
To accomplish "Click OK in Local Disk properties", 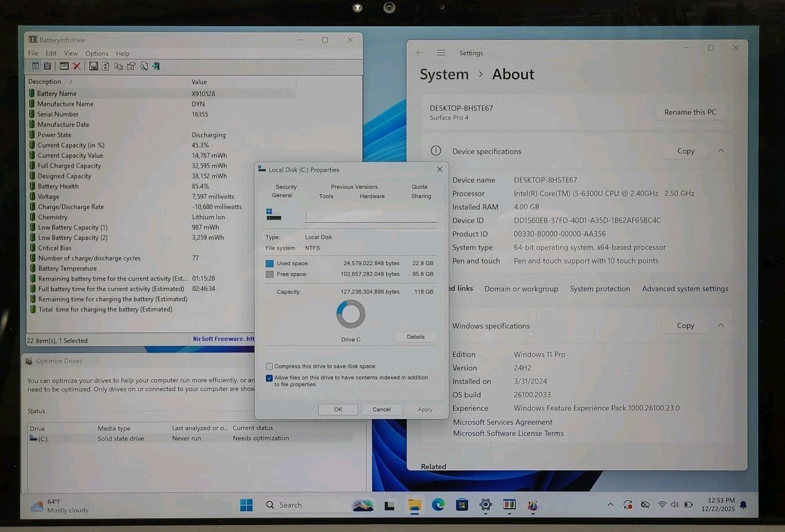I will (x=338, y=410).
